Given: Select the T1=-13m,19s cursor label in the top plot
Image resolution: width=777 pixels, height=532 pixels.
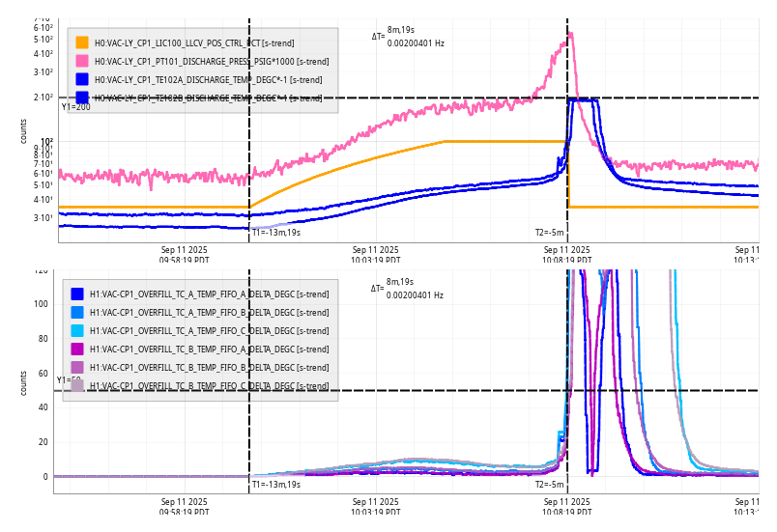Looking at the screenshot, I should click(x=276, y=233).
